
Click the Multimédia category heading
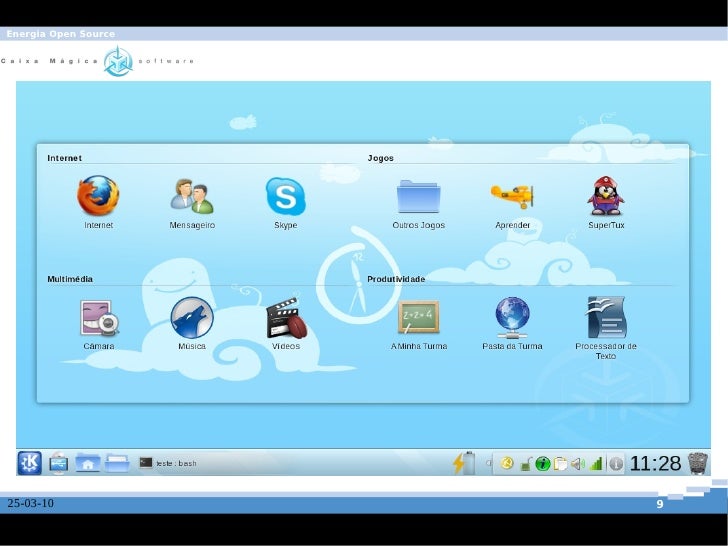click(70, 279)
